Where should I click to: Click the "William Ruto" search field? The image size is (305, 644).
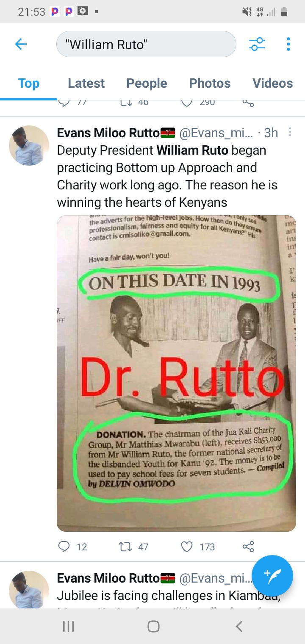pos(146,44)
